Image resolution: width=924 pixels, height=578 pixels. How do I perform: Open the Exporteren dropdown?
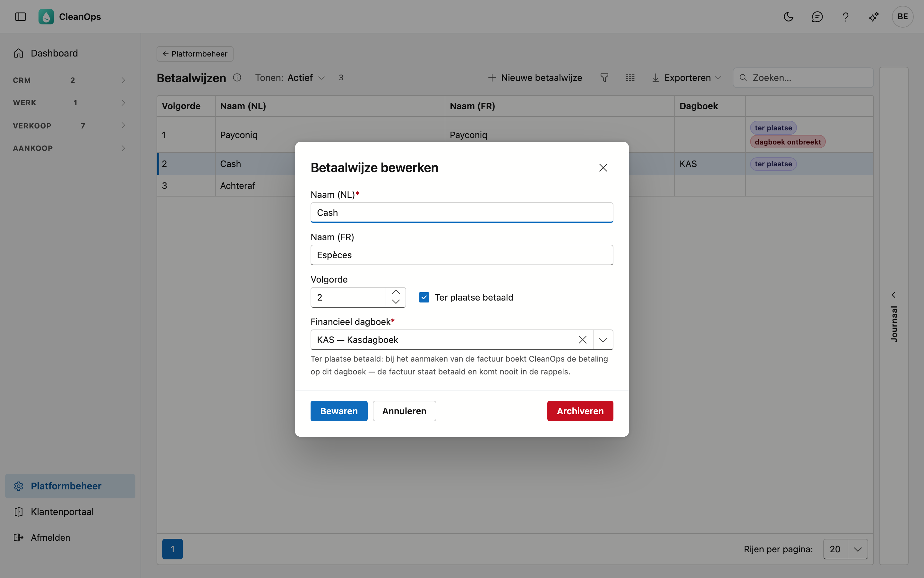coord(686,78)
